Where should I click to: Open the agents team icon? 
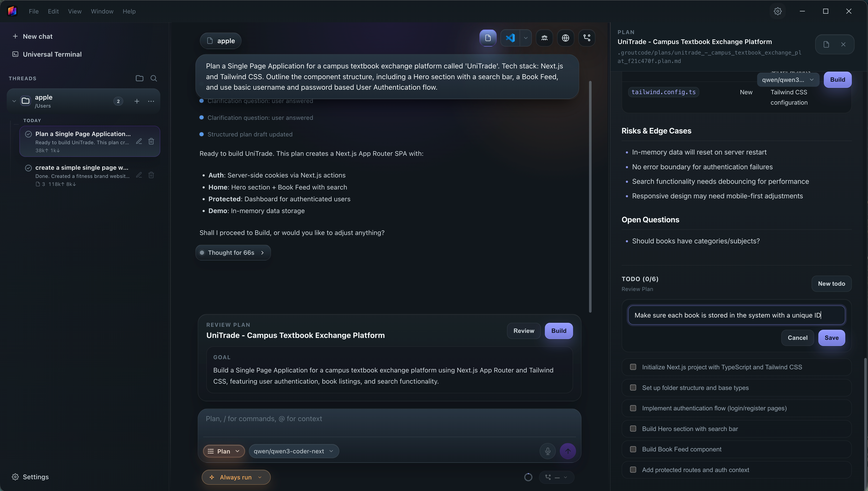544,38
